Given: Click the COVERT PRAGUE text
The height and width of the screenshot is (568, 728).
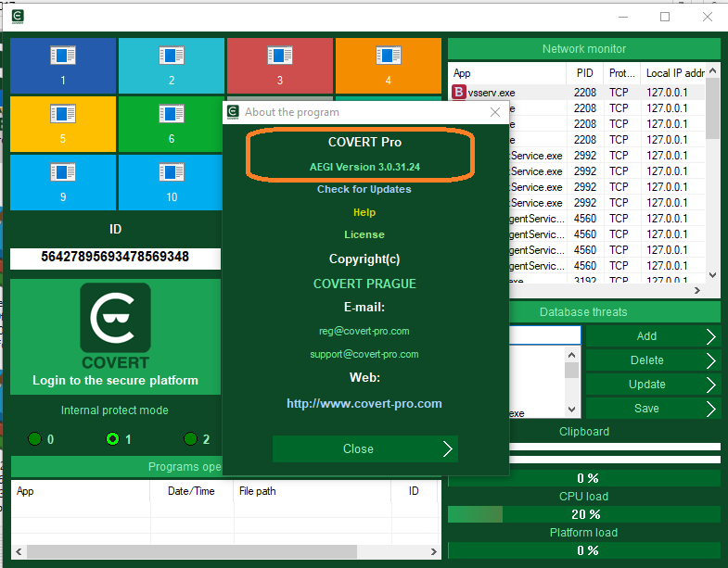Looking at the screenshot, I should point(364,284).
